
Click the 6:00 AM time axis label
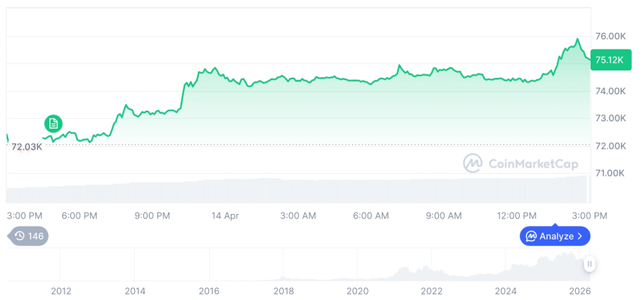[x=371, y=215]
